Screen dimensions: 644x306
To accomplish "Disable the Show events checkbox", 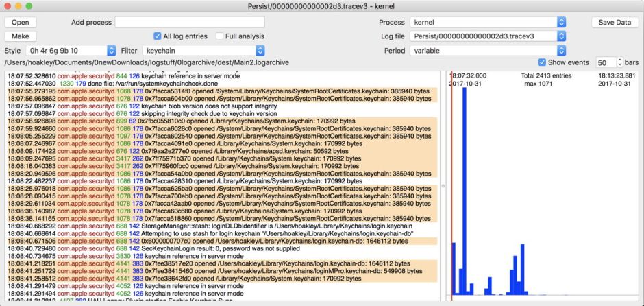I will point(543,62).
